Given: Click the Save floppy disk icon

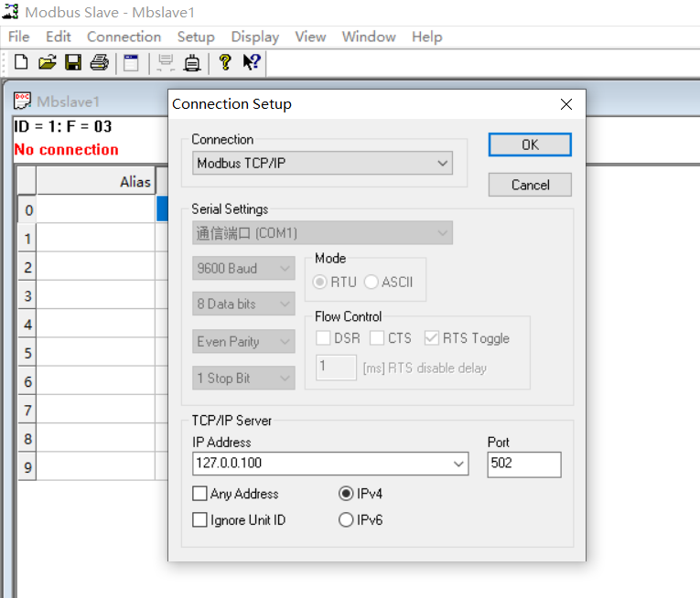Looking at the screenshot, I should [73, 62].
